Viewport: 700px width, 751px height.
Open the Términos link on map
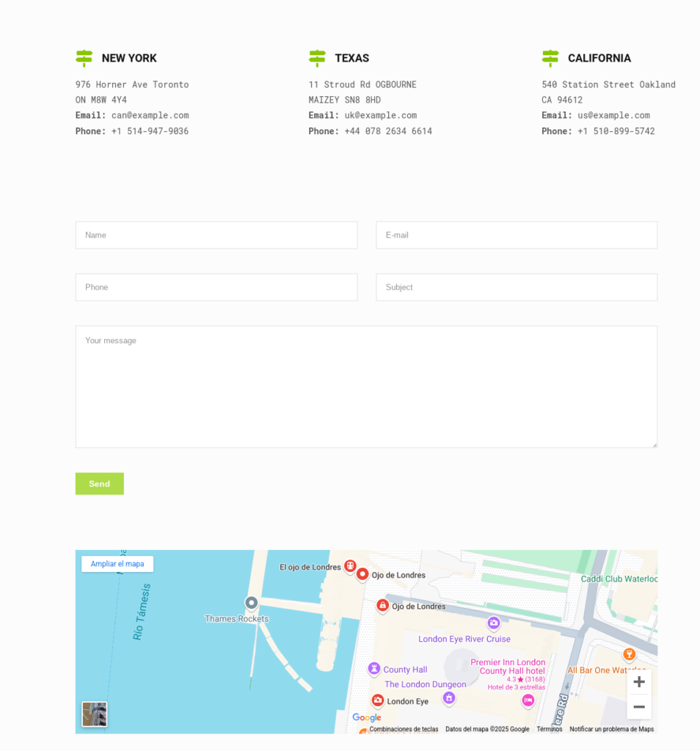(549, 729)
